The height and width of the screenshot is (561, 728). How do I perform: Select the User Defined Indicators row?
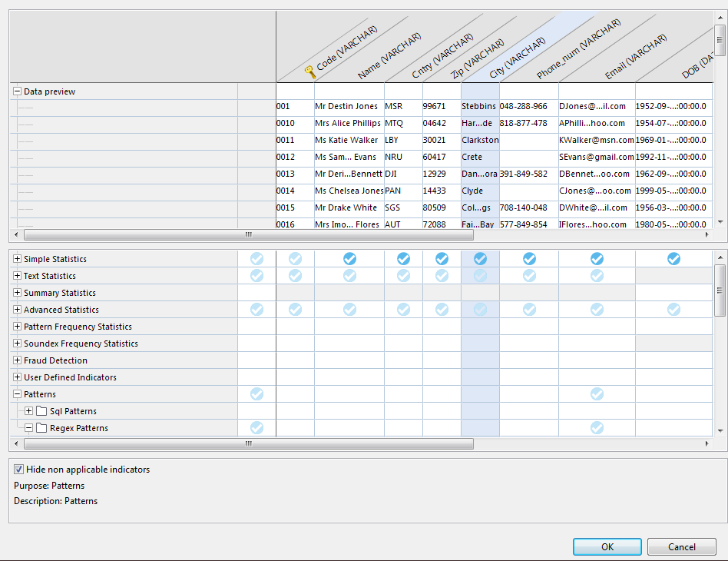click(x=71, y=377)
